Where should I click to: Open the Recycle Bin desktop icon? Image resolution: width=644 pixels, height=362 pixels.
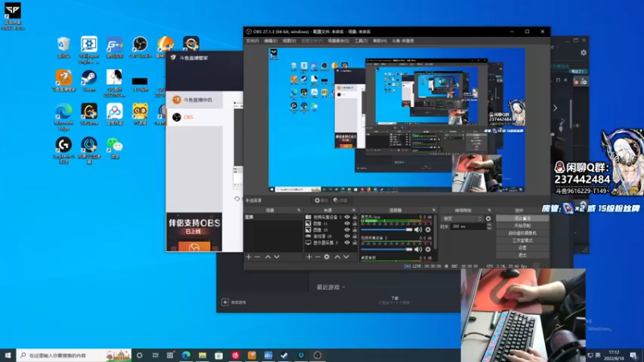point(64,47)
